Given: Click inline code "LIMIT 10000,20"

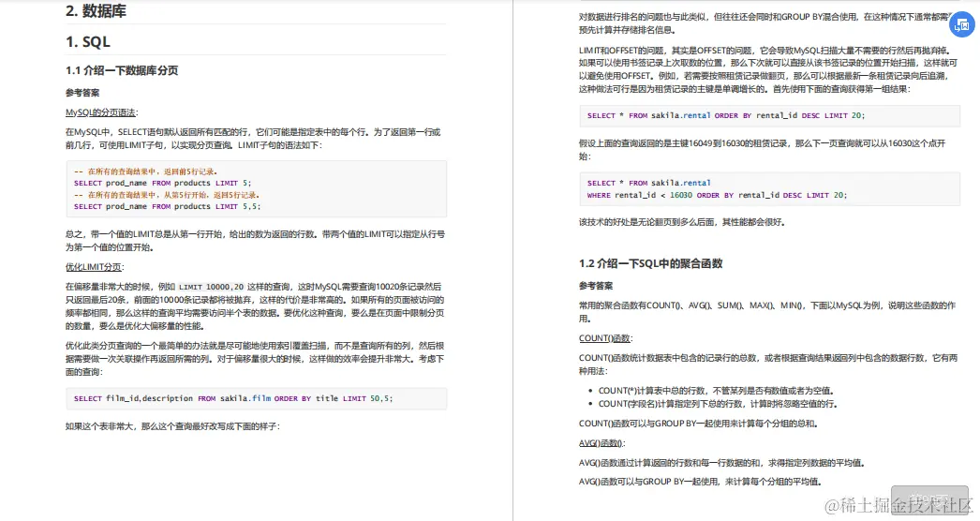Looking at the screenshot, I should click(x=211, y=287).
